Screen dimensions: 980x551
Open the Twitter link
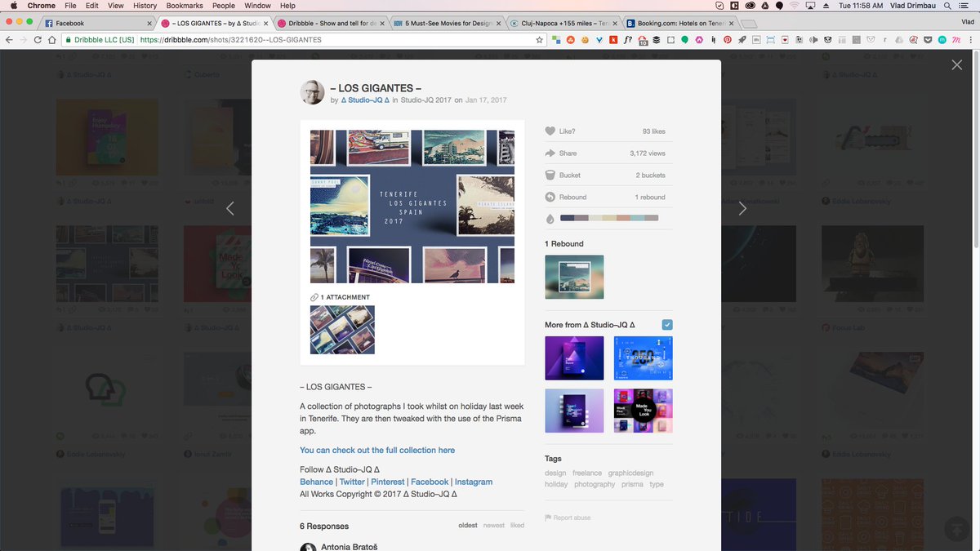pos(352,482)
